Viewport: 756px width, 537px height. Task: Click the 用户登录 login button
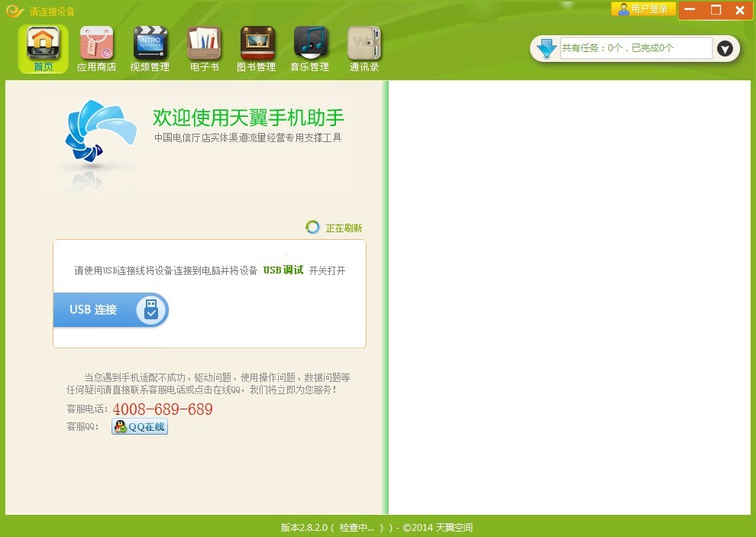[643, 8]
